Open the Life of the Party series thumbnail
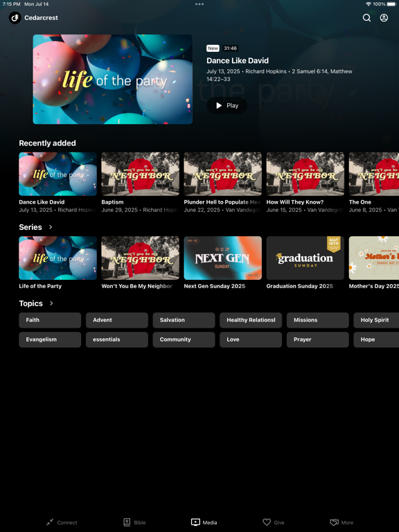 point(57,258)
